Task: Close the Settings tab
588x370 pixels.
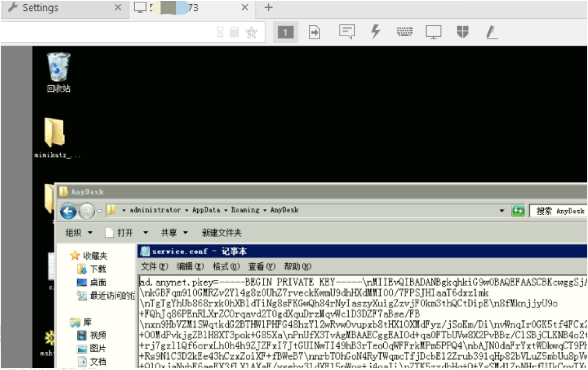Action: [118, 7]
